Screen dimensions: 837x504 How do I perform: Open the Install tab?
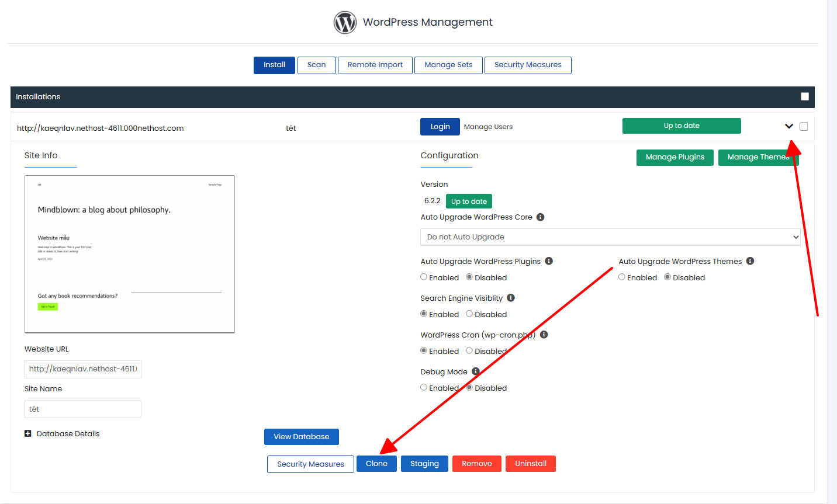click(x=274, y=65)
